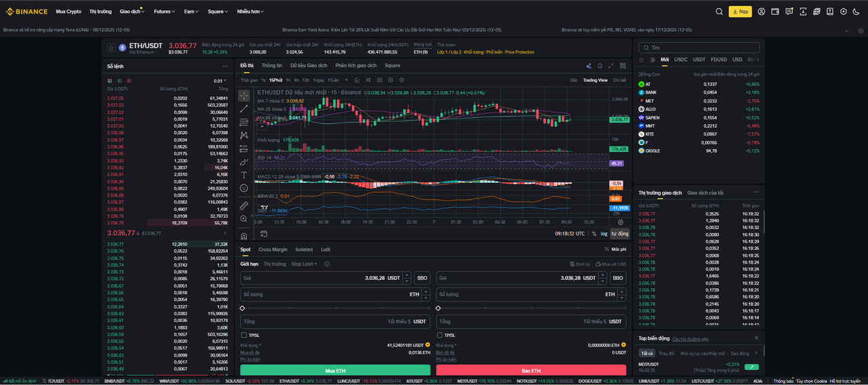Expand more time intervals dropdown arrow
868x385 pixels.
(347, 80)
